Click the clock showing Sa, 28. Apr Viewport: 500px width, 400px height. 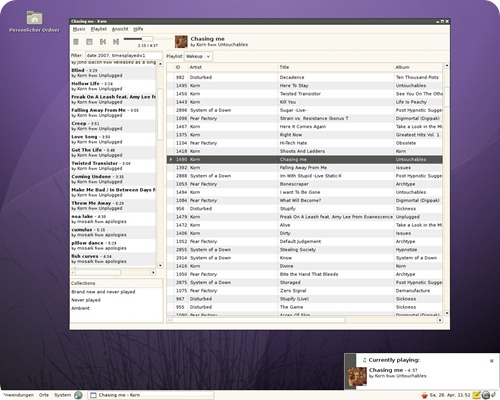click(450, 395)
